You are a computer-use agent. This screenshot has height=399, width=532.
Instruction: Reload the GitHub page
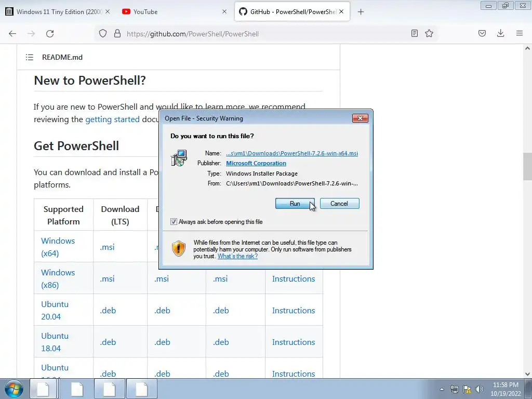50,34
